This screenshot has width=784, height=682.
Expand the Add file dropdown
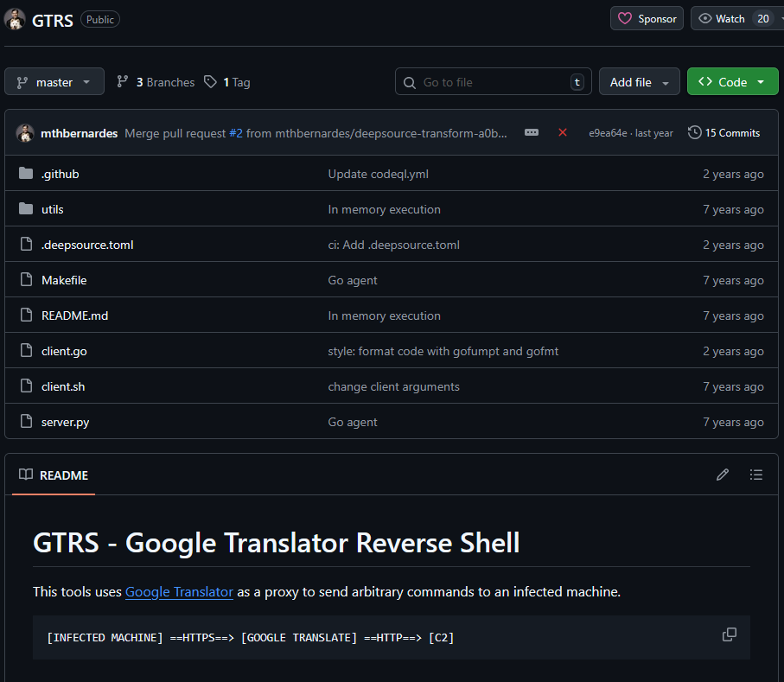pyautogui.click(x=639, y=82)
